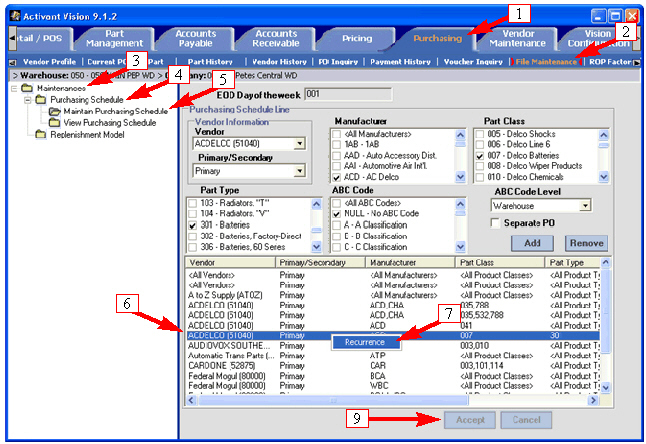Select Federal Mogul row with BCA

pyautogui.click(x=393, y=376)
